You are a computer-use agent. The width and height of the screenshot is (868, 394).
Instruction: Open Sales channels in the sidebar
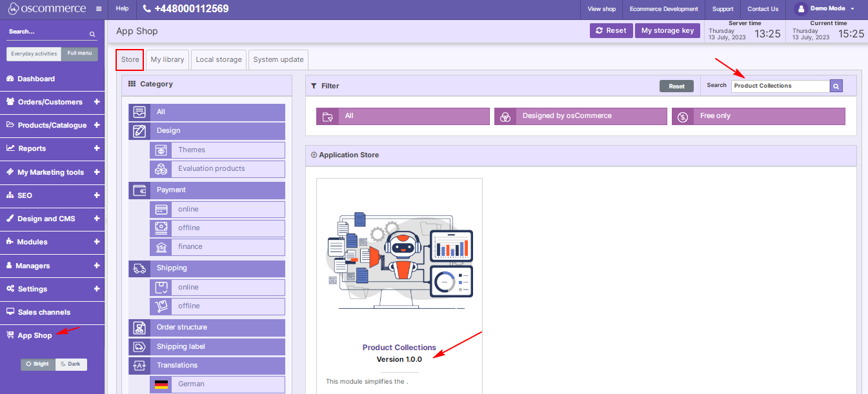(x=52, y=312)
